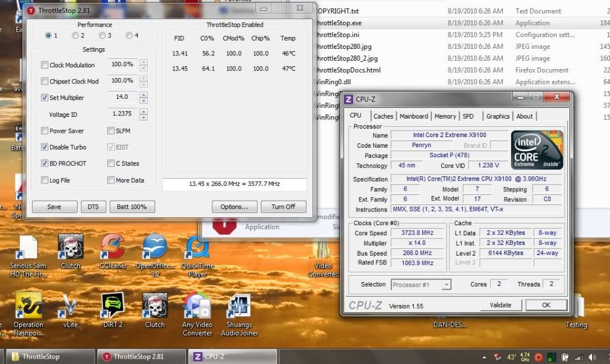
Task: Enable the C States checkbox
Action: point(111,164)
